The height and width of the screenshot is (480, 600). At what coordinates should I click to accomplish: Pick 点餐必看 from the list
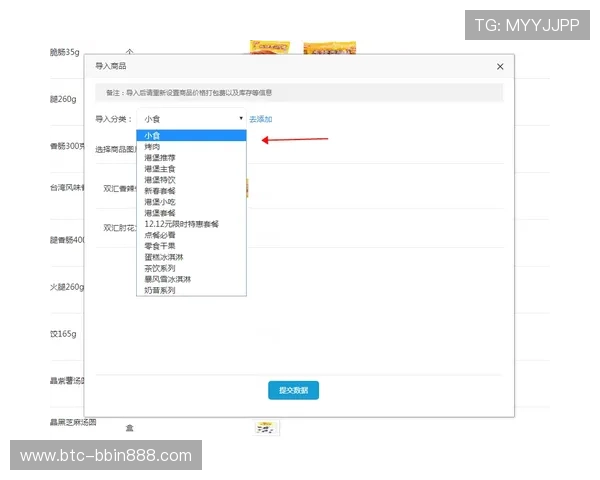pyautogui.click(x=191, y=235)
